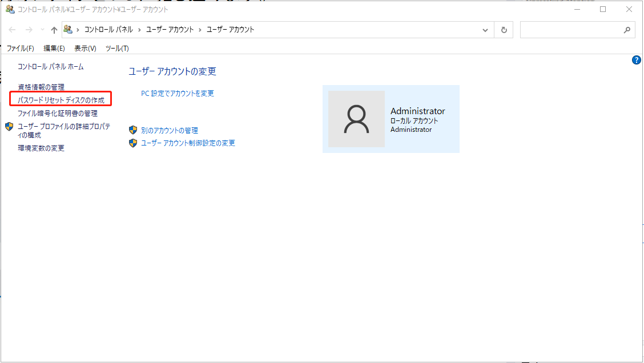The height and width of the screenshot is (363, 644).
Task: Click the up one level arrow
Action: [53, 30]
